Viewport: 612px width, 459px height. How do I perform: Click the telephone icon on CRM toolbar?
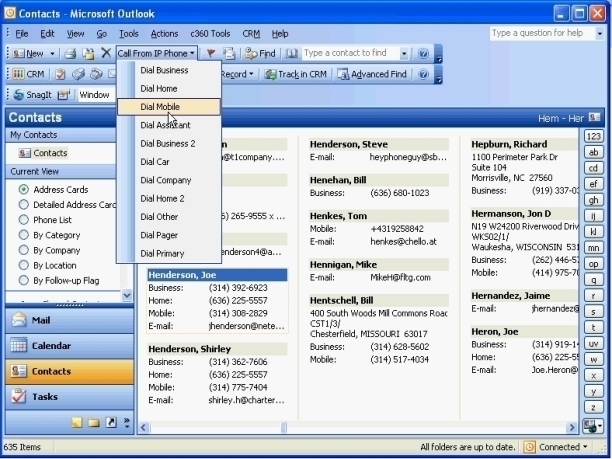(96, 74)
